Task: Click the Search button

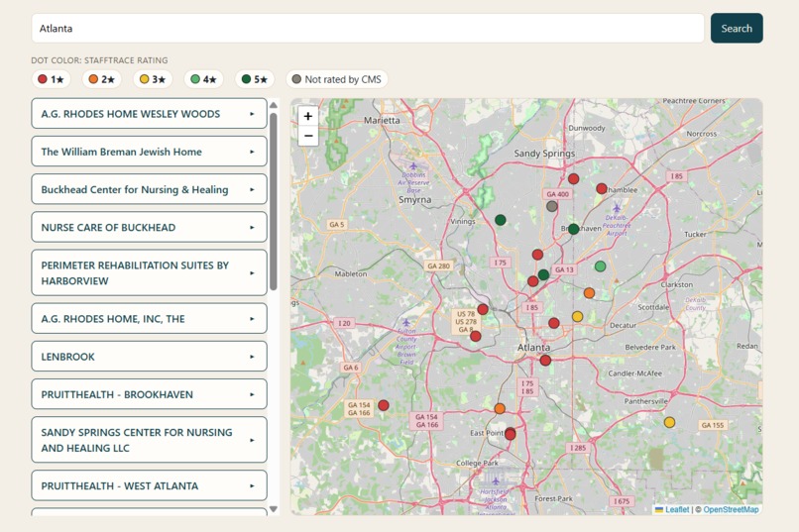Action: pos(737,28)
